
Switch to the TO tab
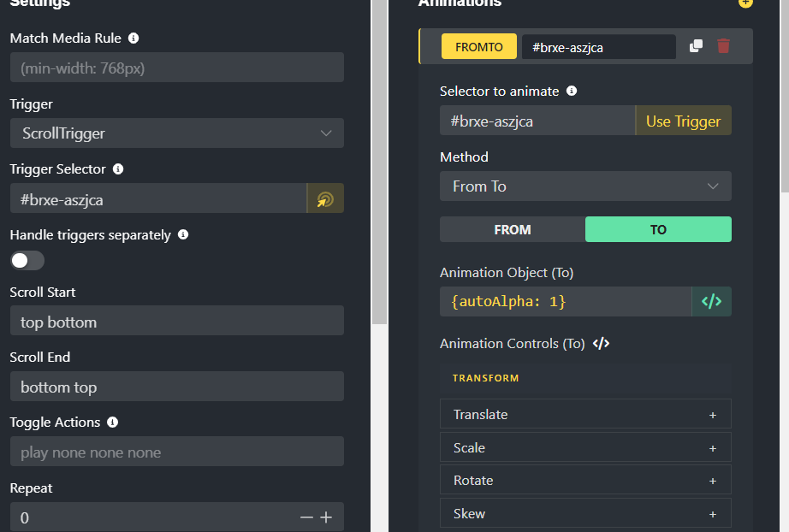pyautogui.click(x=658, y=230)
